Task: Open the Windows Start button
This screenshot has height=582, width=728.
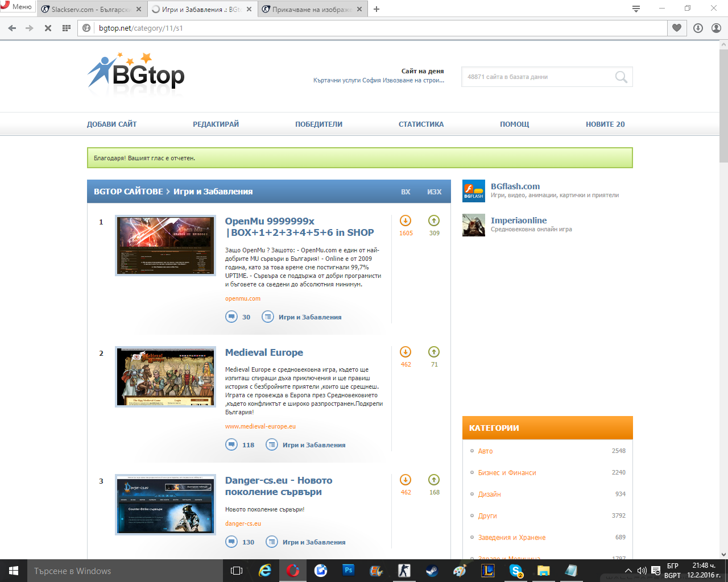Action: (14, 571)
